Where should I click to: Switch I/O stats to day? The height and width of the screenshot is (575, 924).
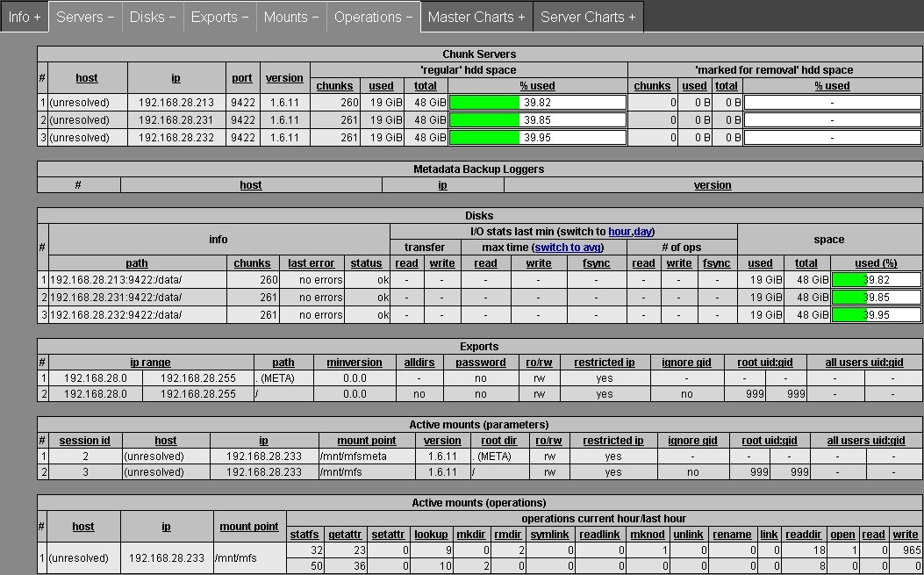[642, 231]
